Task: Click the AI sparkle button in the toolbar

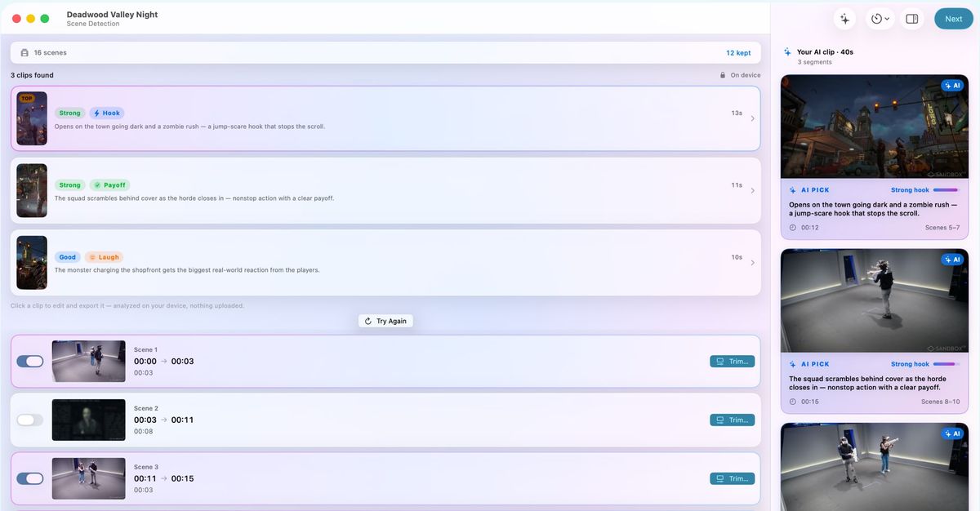Action: tap(844, 19)
